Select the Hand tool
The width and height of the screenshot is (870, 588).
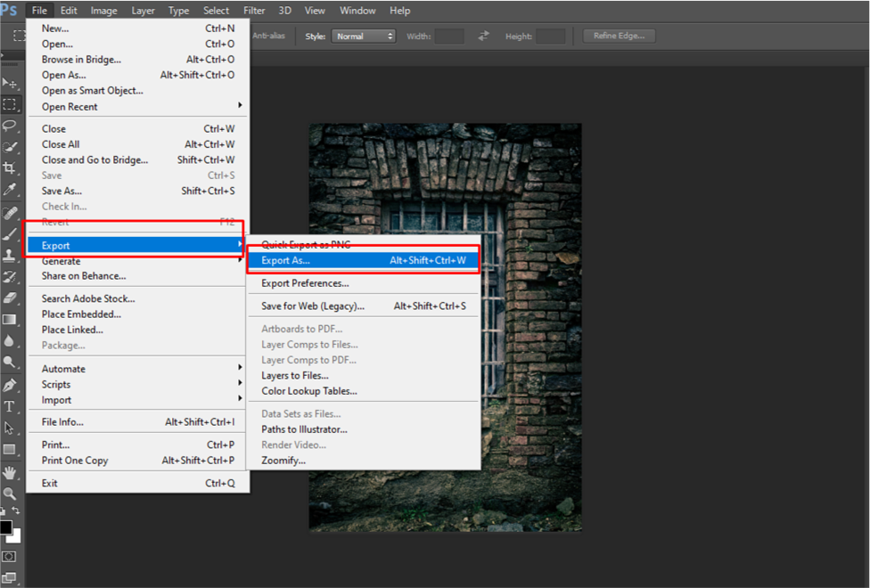pyautogui.click(x=11, y=472)
